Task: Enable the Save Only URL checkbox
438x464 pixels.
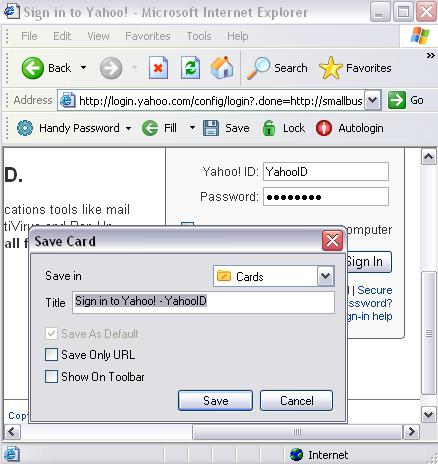Action: [51, 355]
